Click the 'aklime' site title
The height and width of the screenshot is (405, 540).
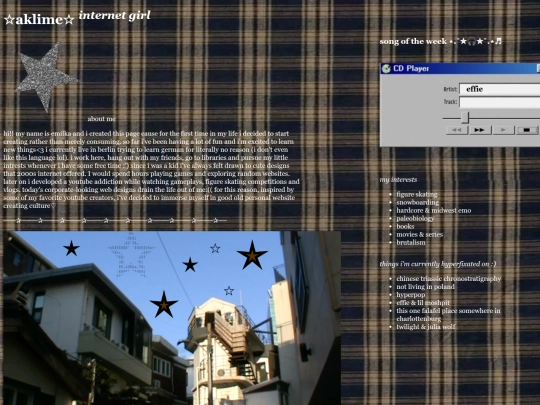[39, 20]
